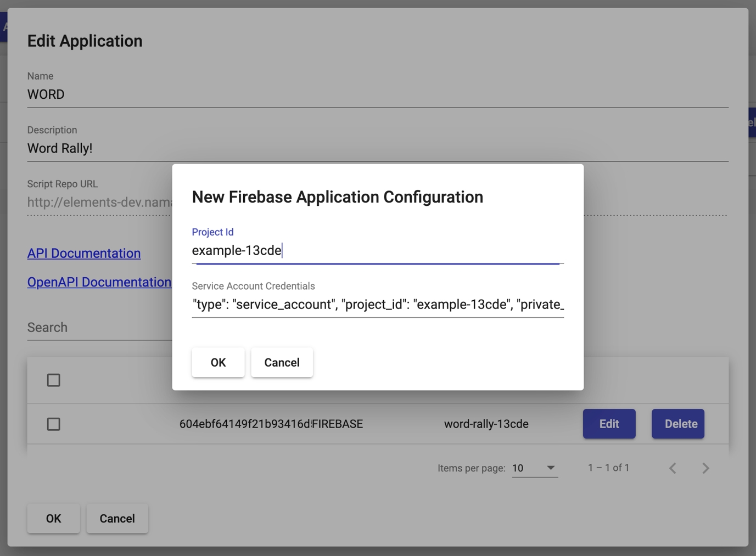Image resolution: width=756 pixels, height=556 pixels.
Task: Click the word-rally-13cde cell in the table
Action: 486,424
